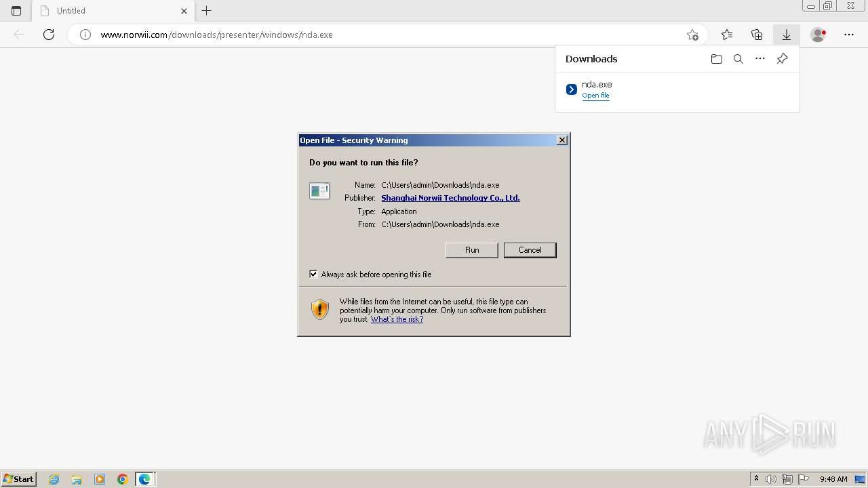Image resolution: width=868 pixels, height=488 pixels.
Task: Toggle the Downloads toolbar button
Action: coord(787,35)
